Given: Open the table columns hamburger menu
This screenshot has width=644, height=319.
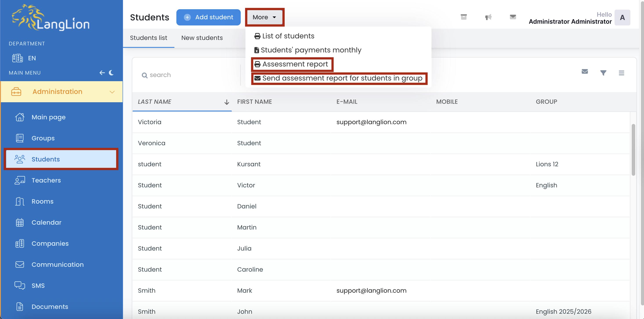Looking at the screenshot, I should 621,73.
